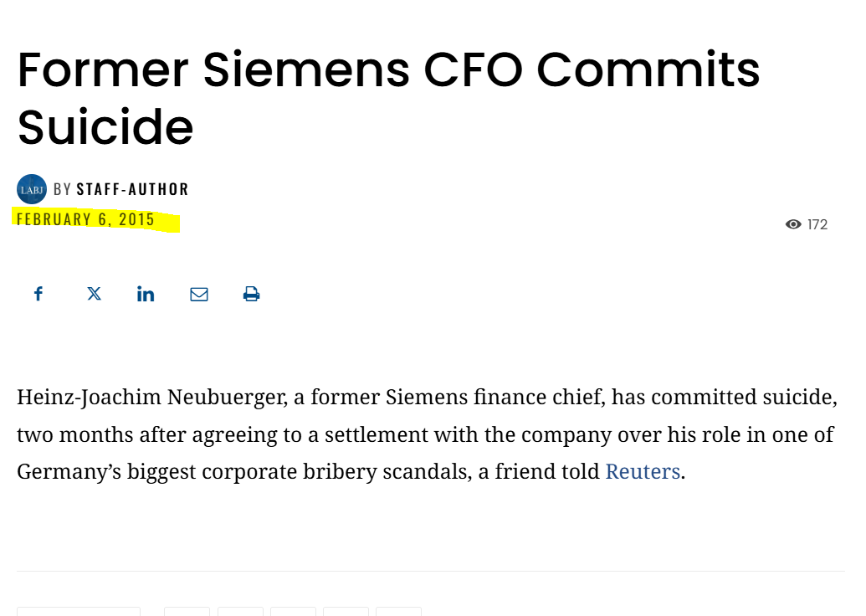The height and width of the screenshot is (616, 866).
Task: Click the BY label before author name
Action: [x=63, y=189]
